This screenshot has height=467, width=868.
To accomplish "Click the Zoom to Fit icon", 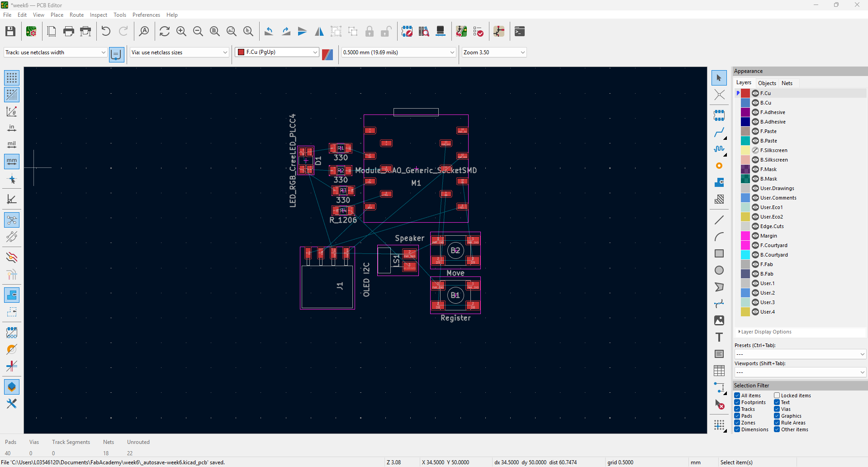I will tap(215, 31).
